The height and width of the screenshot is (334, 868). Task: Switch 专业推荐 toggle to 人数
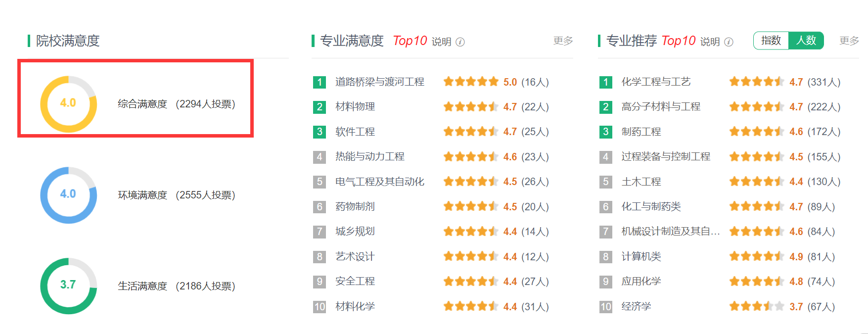pos(806,41)
